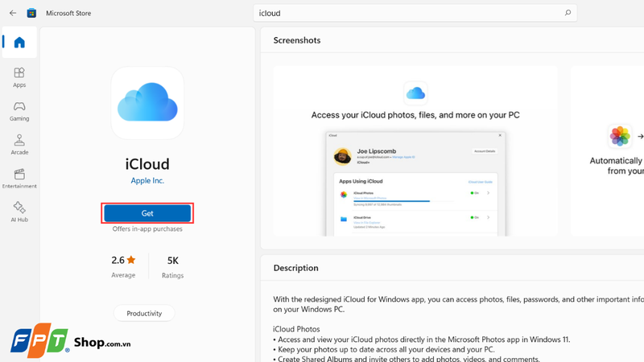
Task: Open the Gaming section in sidebar
Action: [x=19, y=111]
